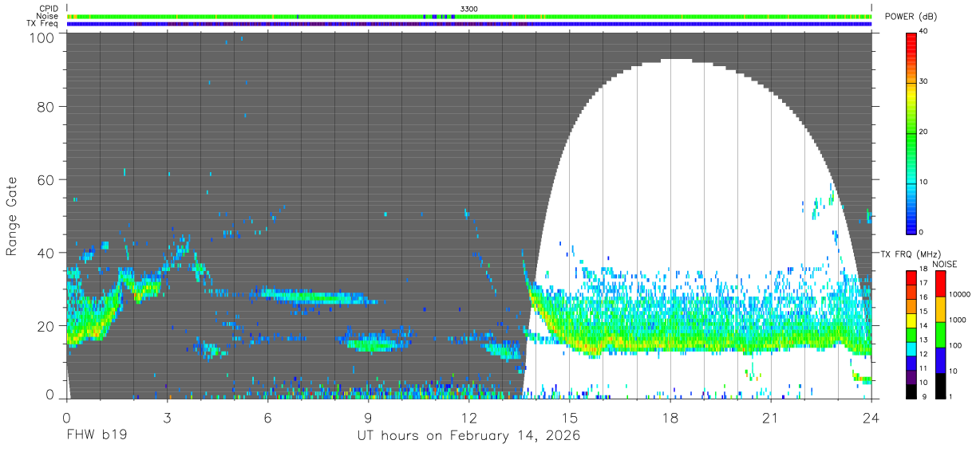
Task: Click the 'NOISE' legend title
Action: point(944,263)
